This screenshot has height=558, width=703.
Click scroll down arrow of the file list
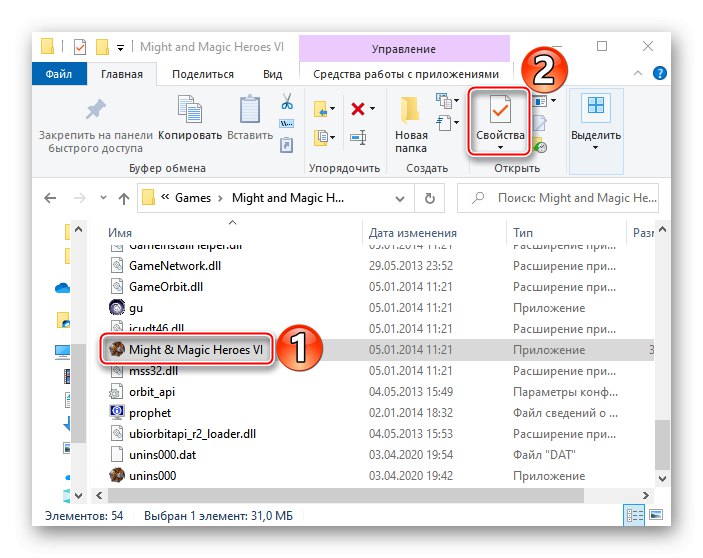(662, 479)
